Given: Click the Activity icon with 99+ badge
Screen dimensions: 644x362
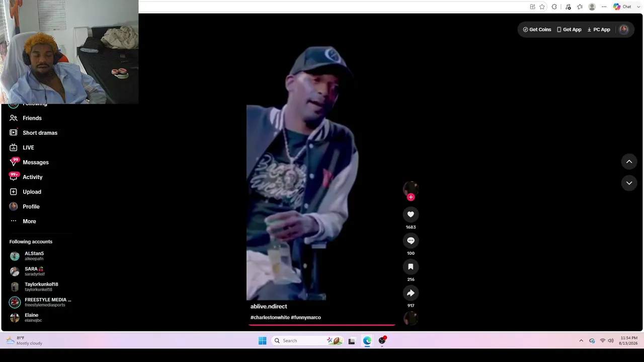Looking at the screenshot, I should pyautogui.click(x=14, y=176).
